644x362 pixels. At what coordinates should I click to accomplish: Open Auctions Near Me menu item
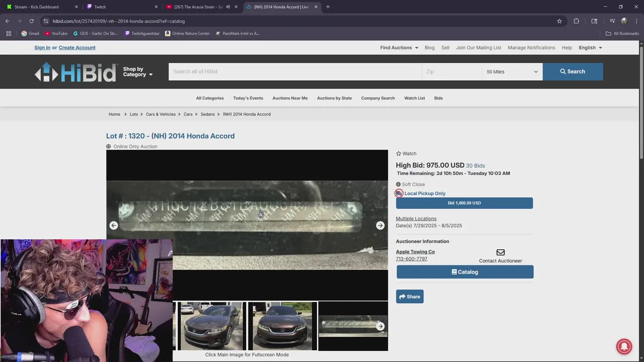click(x=290, y=99)
